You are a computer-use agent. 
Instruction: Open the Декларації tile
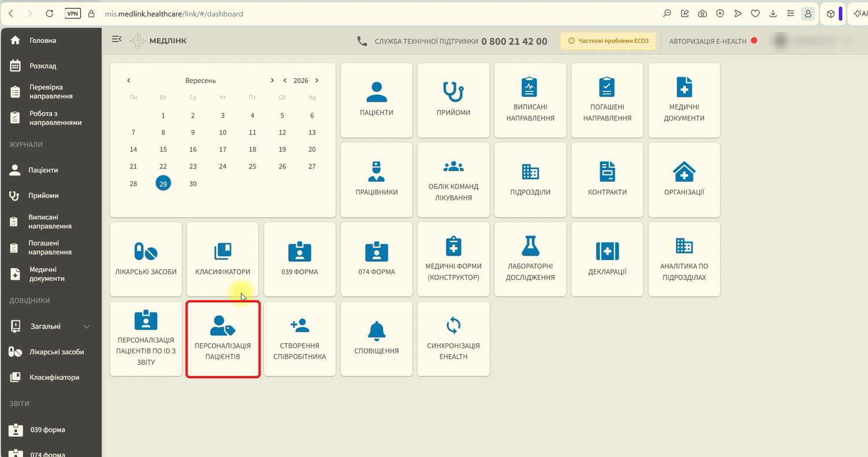click(x=607, y=259)
